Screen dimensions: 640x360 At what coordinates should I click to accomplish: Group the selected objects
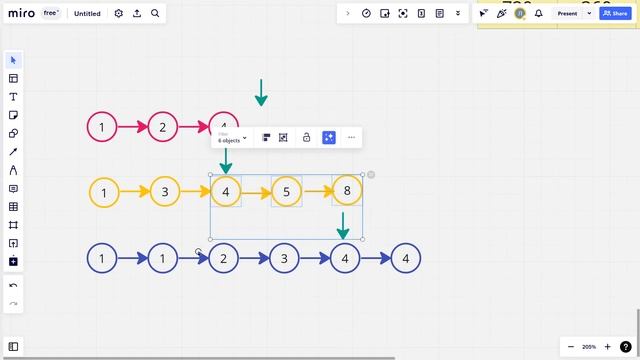(283, 138)
